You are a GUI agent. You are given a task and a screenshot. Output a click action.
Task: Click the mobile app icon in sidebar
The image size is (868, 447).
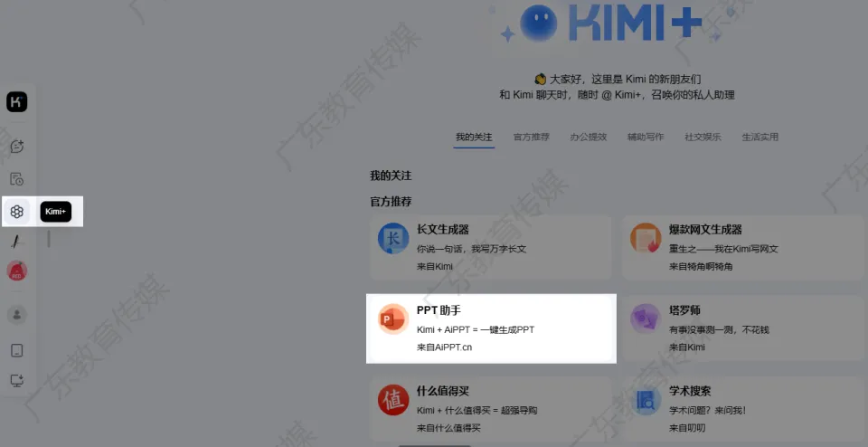[17, 351]
